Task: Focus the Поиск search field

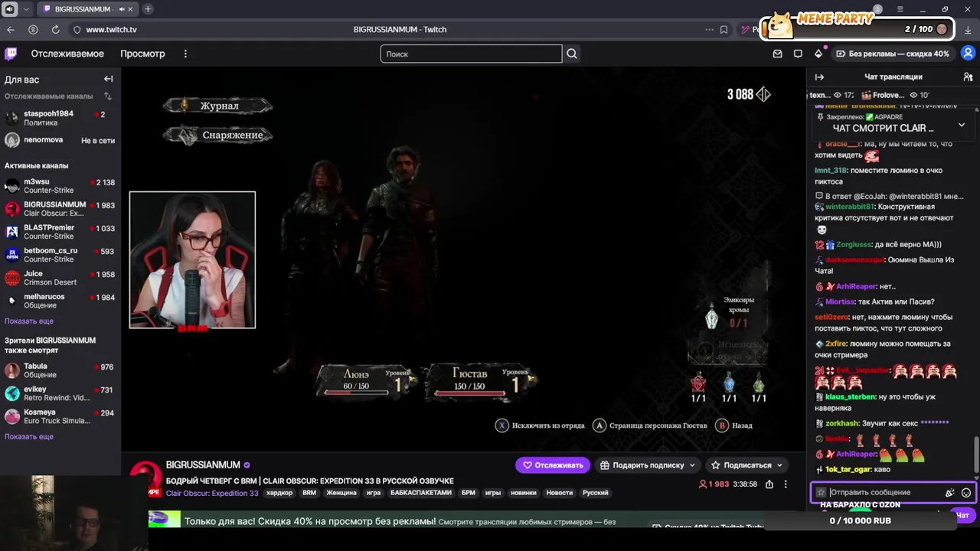Action: point(471,54)
